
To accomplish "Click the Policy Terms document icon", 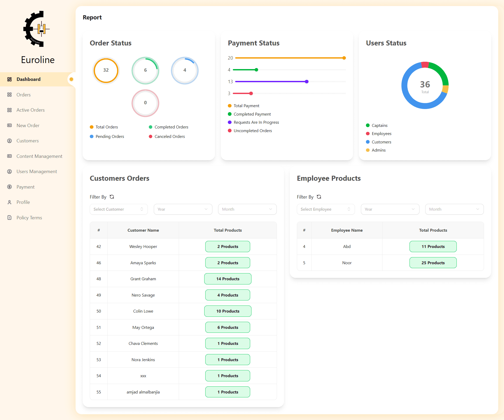I will [9, 218].
